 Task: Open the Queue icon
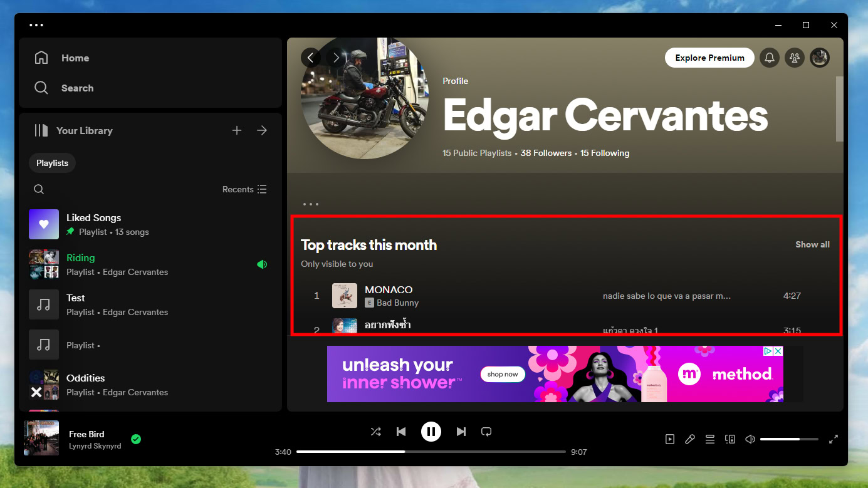(x=710, y=439)
